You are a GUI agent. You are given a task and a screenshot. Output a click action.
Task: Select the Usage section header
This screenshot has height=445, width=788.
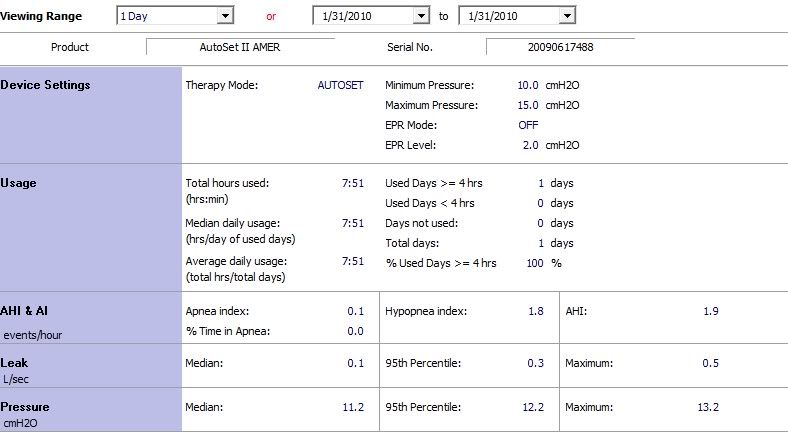20,183
